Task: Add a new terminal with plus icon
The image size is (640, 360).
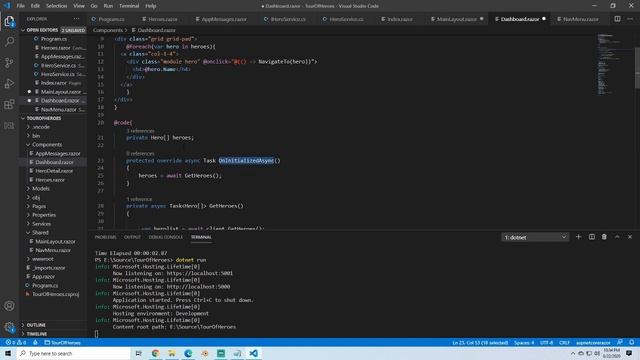Action: click(578, 237)
